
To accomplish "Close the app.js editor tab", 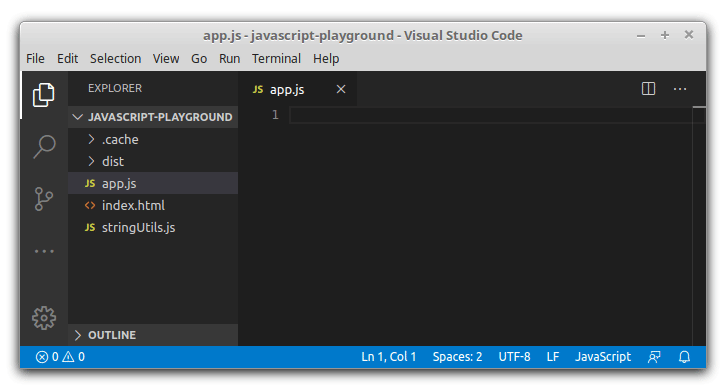I will point(341,89).
